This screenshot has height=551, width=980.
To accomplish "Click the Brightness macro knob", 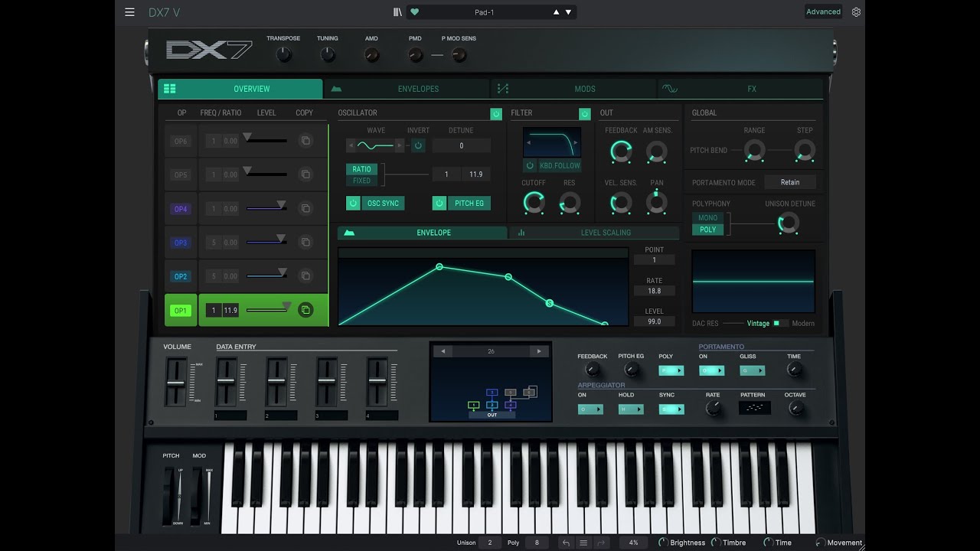I will [663, 543].
